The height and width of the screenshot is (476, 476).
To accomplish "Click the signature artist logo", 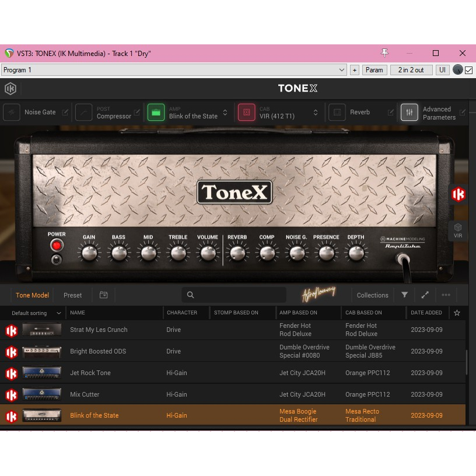I will point(318,294).
